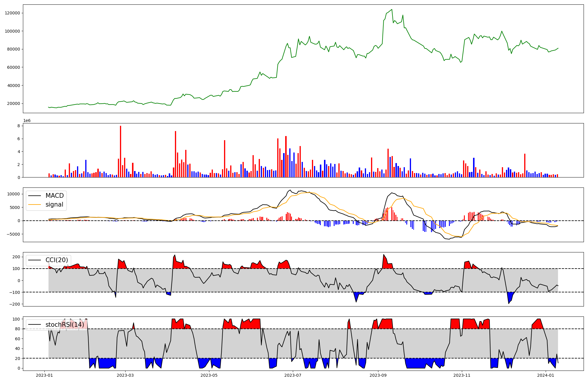Click the 2023-03 date tick label
588x382 pixels.
(x=125, y=375)
